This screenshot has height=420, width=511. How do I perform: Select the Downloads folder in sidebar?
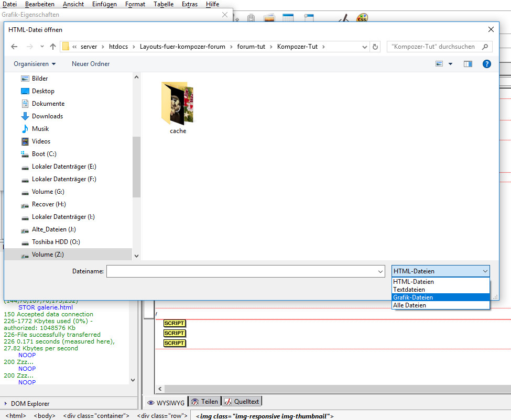pyautogui.click(x=47, y=116)
